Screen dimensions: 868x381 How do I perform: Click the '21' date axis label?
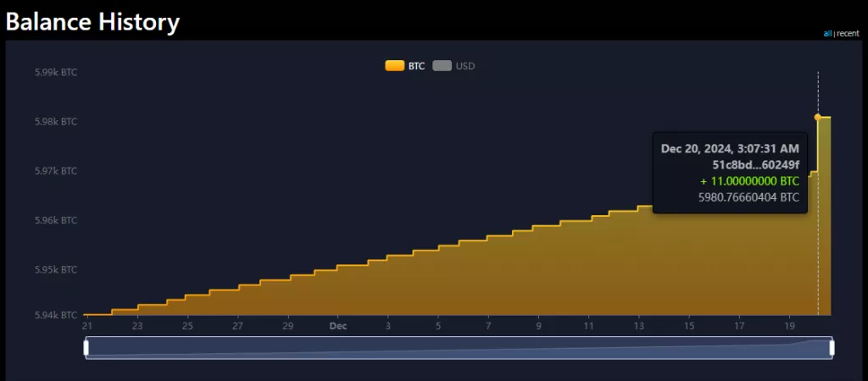pos(87,326)
